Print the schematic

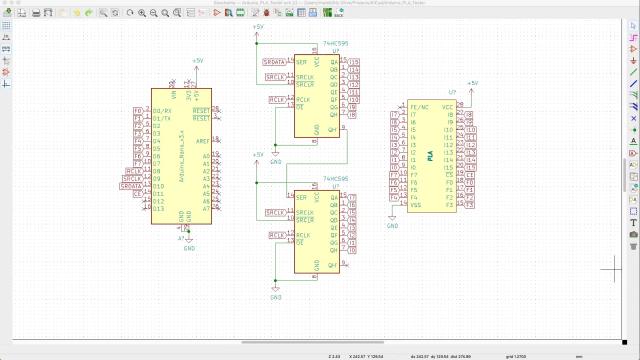(x=36, y=13)
